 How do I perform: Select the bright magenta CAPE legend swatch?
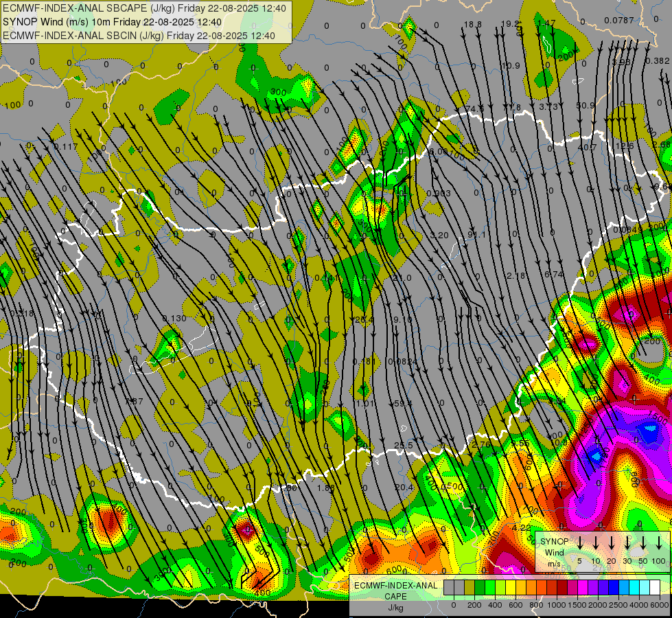583,588
